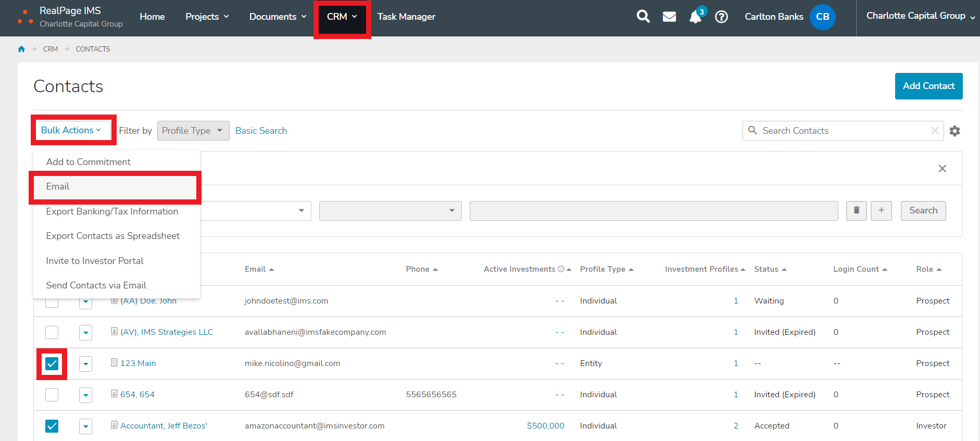This screenshot has width=980, height=441.
Task: Select Export Contacts as Spreadsheet
Action: [117, 236]
